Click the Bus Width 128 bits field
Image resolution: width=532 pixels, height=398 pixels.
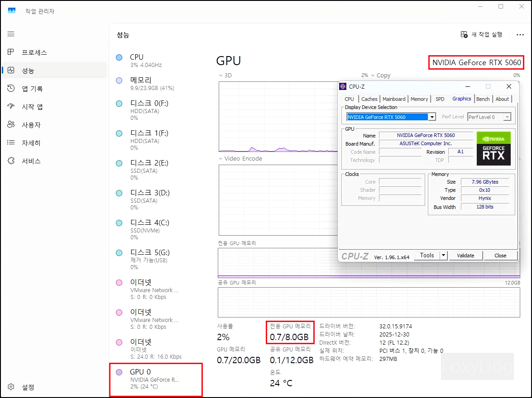[485, 206]
